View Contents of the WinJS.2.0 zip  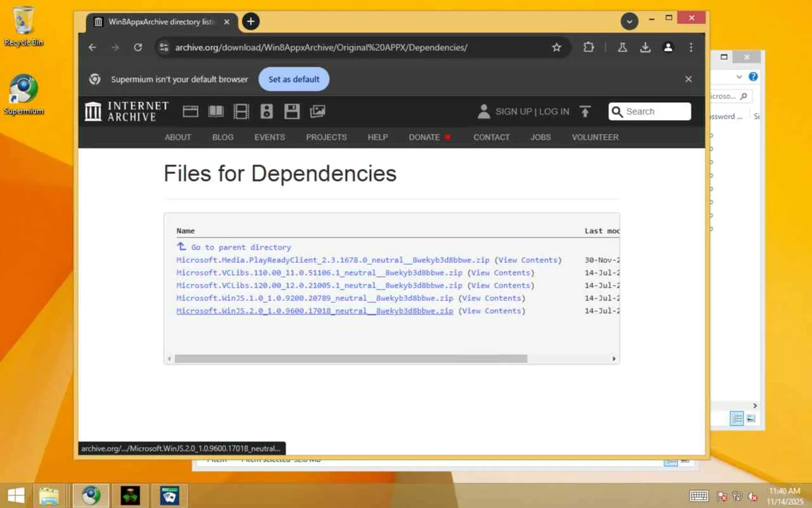[x=492, y=311]
